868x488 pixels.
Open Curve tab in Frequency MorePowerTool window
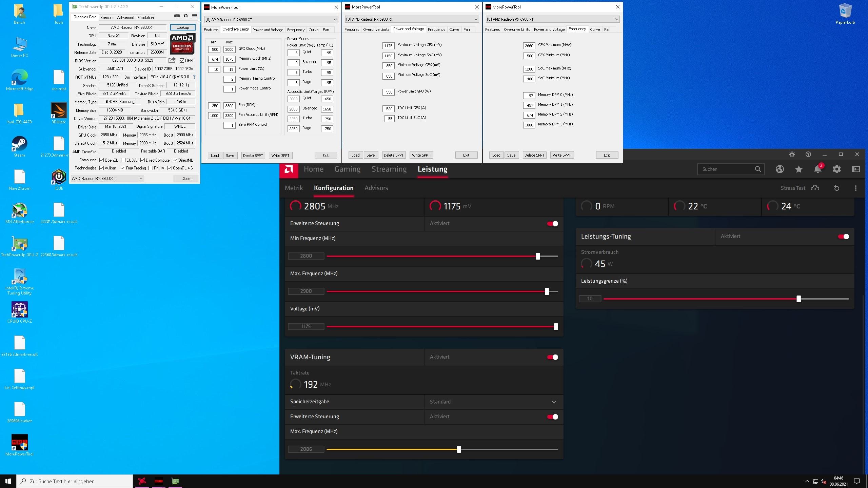pos(595,29)
